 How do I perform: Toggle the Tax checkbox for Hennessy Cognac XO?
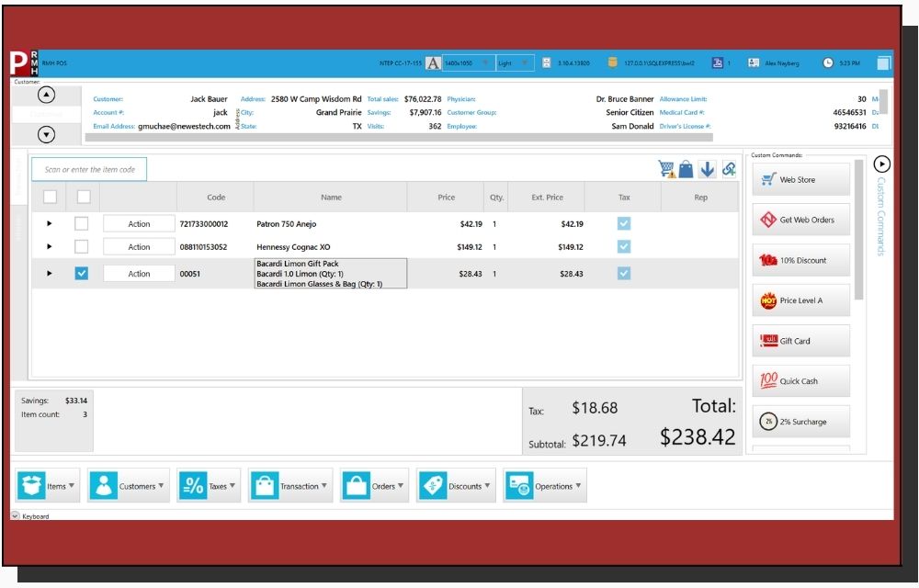tap(624, 246)
